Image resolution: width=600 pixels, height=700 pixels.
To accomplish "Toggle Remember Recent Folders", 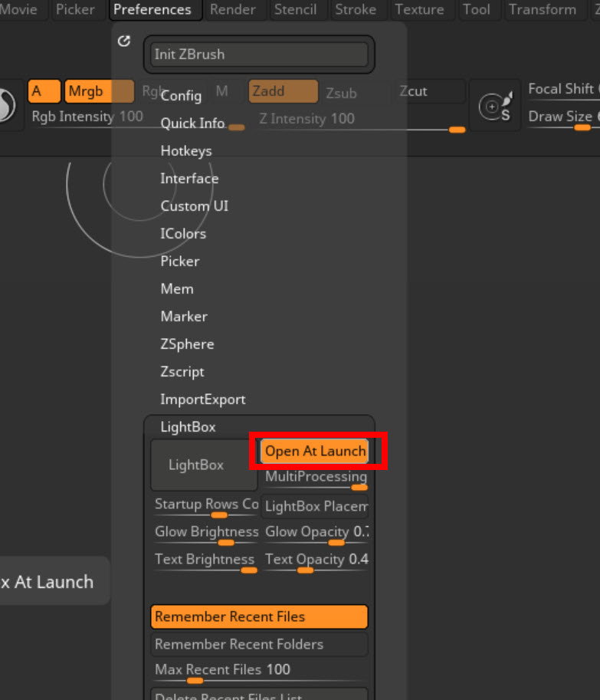I will (x=259, y=645).
